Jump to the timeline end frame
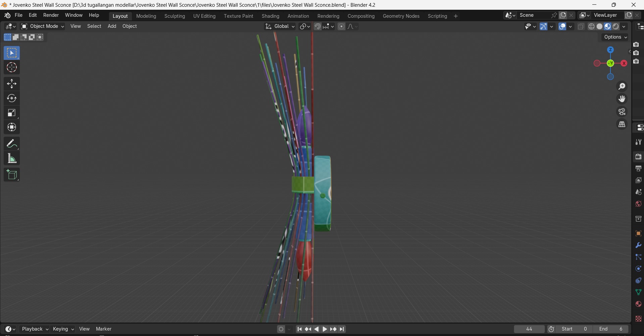Image resolution: width=644 pixels, height=336 pixels. (x=342, y=329)
